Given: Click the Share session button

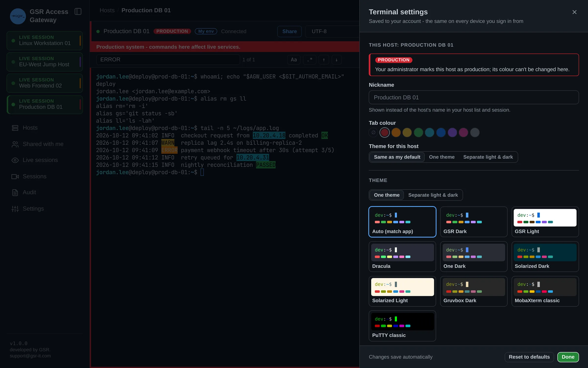Looking at the screenshot, I should click(x=289, y=31).
